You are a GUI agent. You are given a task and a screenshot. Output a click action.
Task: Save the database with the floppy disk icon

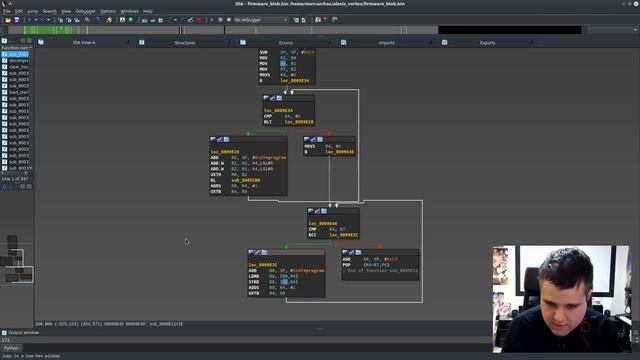pos(17,20)
